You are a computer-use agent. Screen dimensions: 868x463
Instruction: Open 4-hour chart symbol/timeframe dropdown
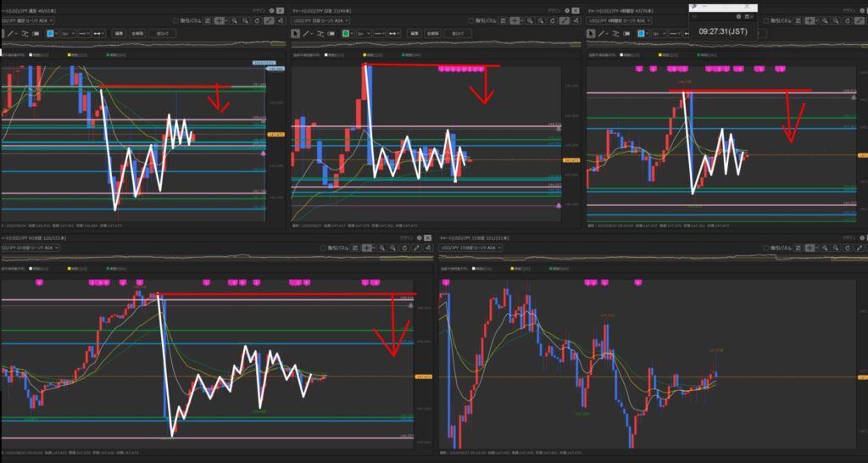click(x=620, y=20)
